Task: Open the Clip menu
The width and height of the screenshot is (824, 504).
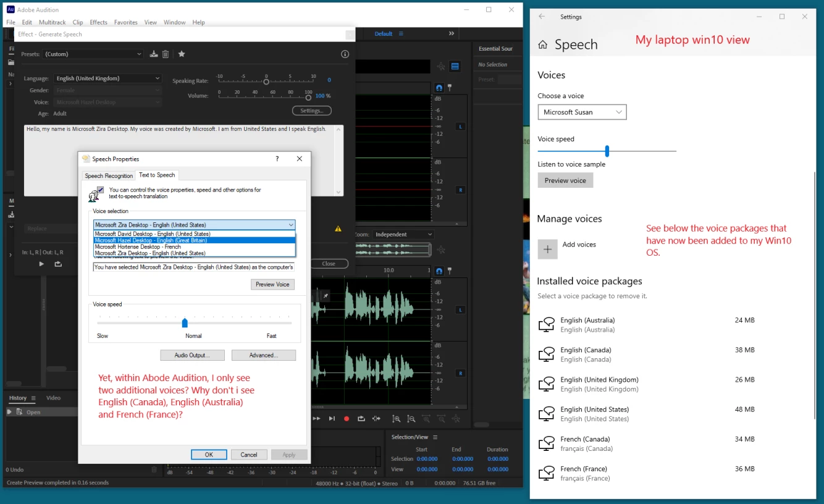Action: coord(77,22)
